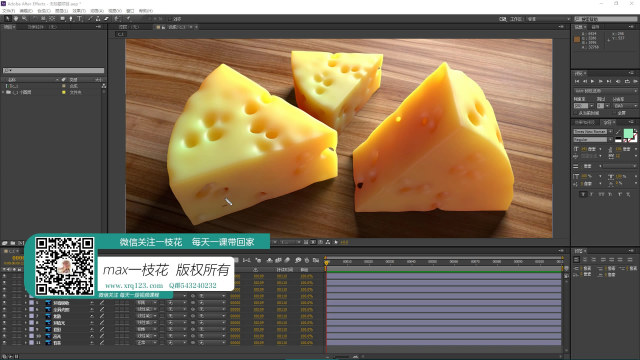Expand layer 9 properties triangle
640x360 pixels.
pyautogui.click(x=26, y=329)
